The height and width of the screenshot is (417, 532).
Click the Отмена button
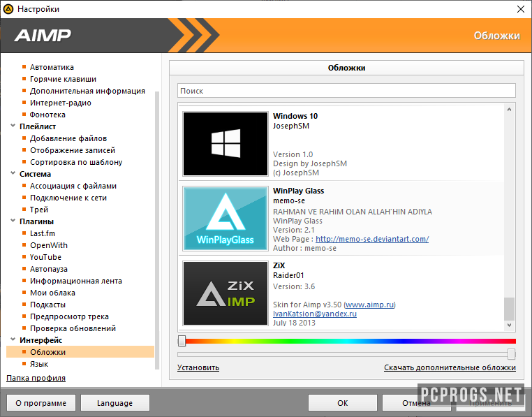click(416, 403)
